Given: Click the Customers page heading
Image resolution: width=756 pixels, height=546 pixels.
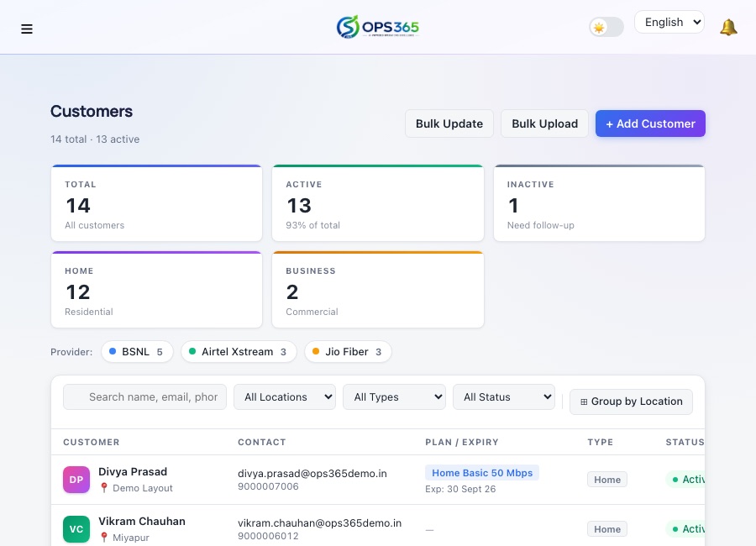Looking at the screenshot, I should point(92,112).
